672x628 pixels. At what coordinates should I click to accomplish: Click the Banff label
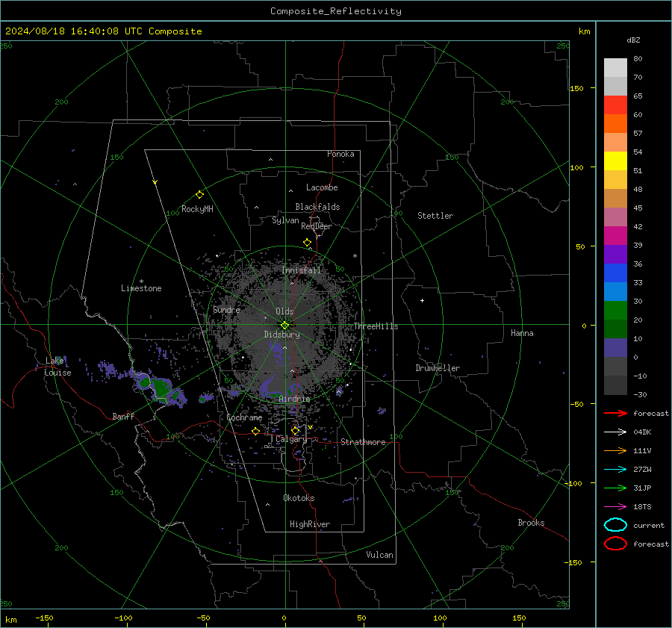pos(123,416)
